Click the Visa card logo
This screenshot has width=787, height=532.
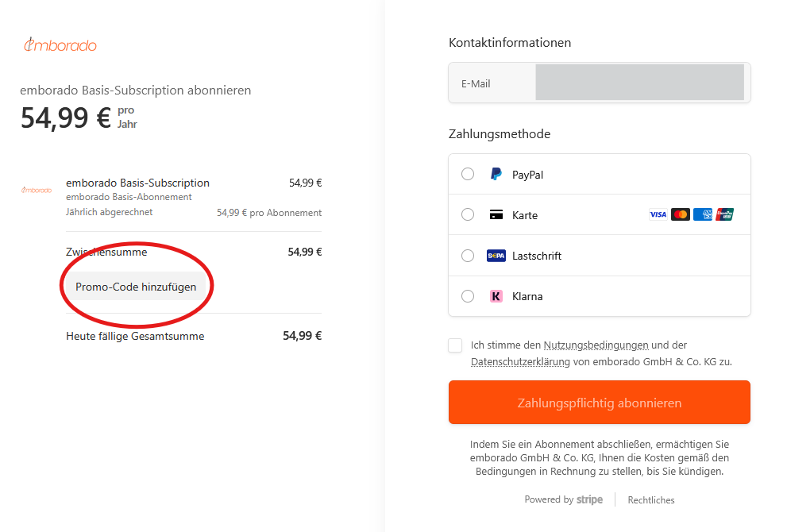point(658,214)
